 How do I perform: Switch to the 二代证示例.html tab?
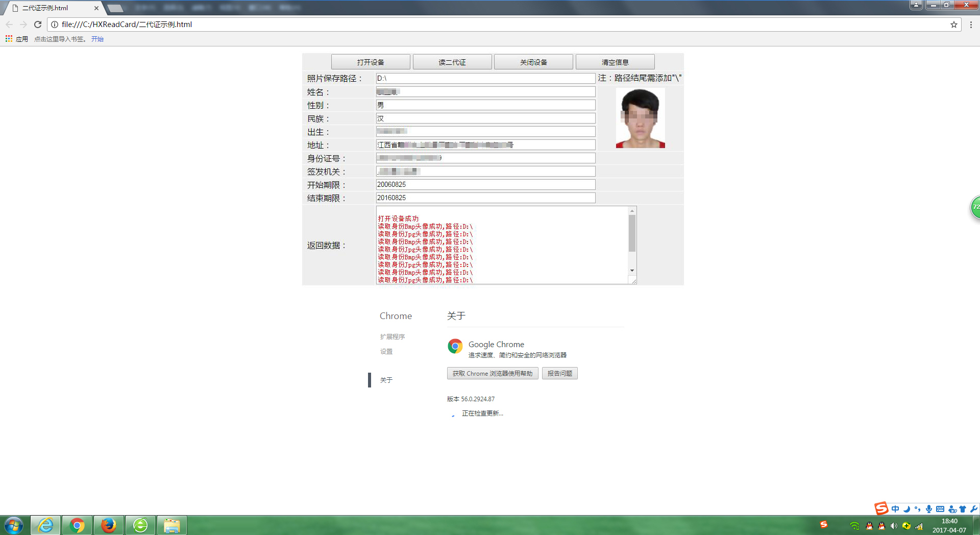[x=51, y=8]
